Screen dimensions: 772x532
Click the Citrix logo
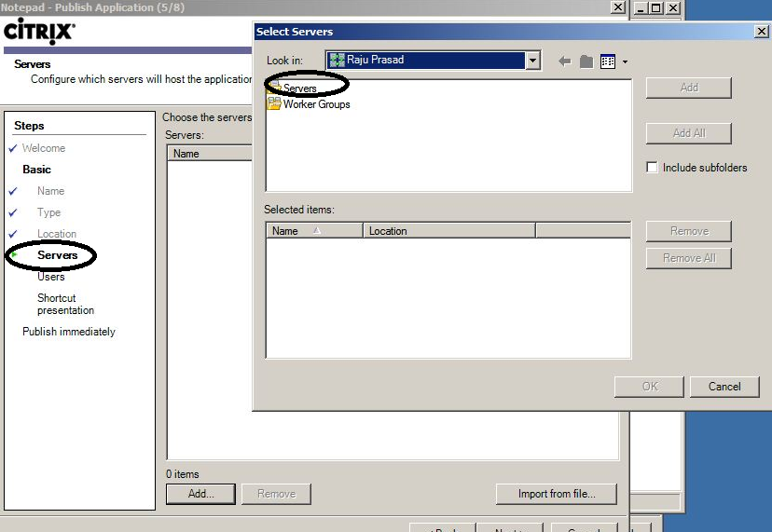click(39, 32)
